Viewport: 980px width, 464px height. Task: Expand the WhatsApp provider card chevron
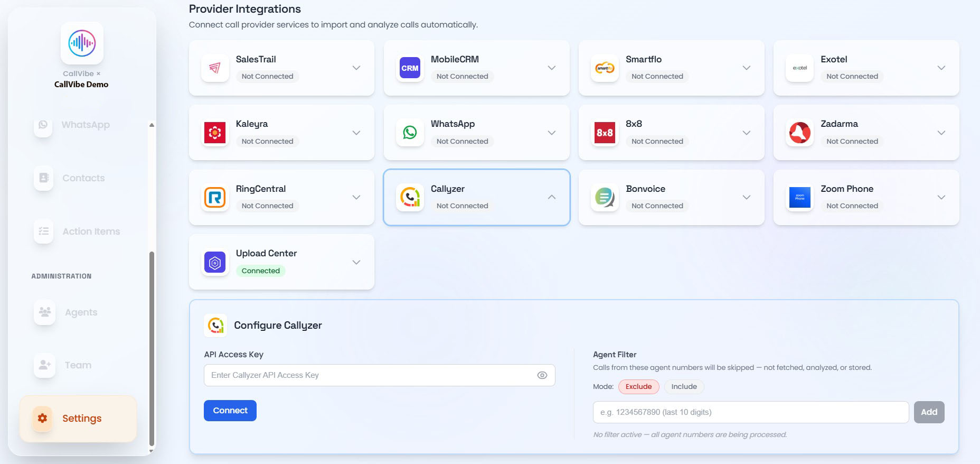pos(552,133)
